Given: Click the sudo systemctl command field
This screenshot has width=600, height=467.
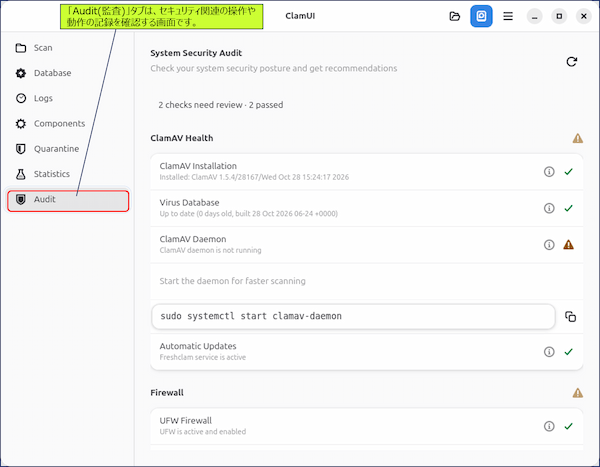Looking at the screenshot, I should coord(353,317).
